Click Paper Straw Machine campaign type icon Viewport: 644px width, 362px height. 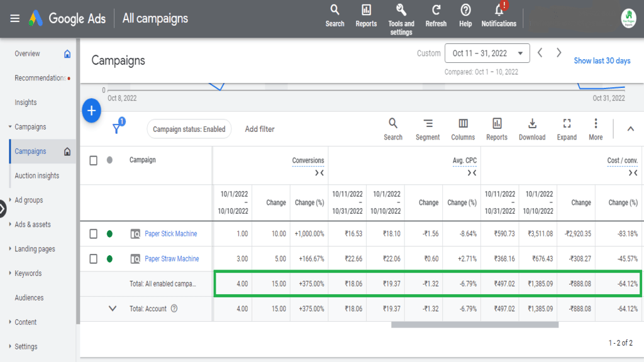tap(135, 259)
